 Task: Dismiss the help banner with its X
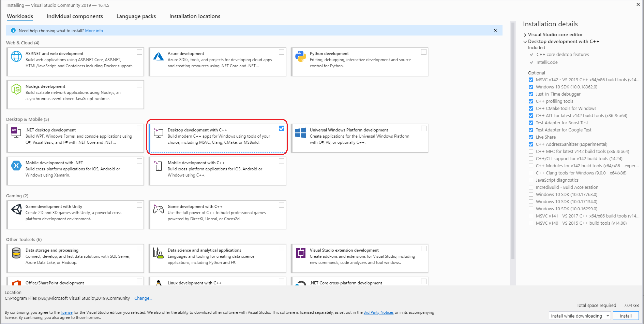(495, 30)
